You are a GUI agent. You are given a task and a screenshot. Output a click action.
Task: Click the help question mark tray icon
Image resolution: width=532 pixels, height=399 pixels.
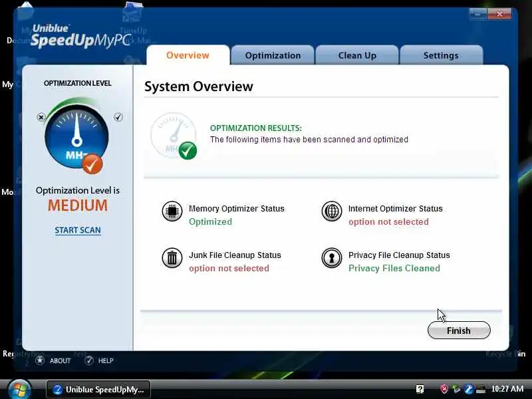click(x=420, y=389)
